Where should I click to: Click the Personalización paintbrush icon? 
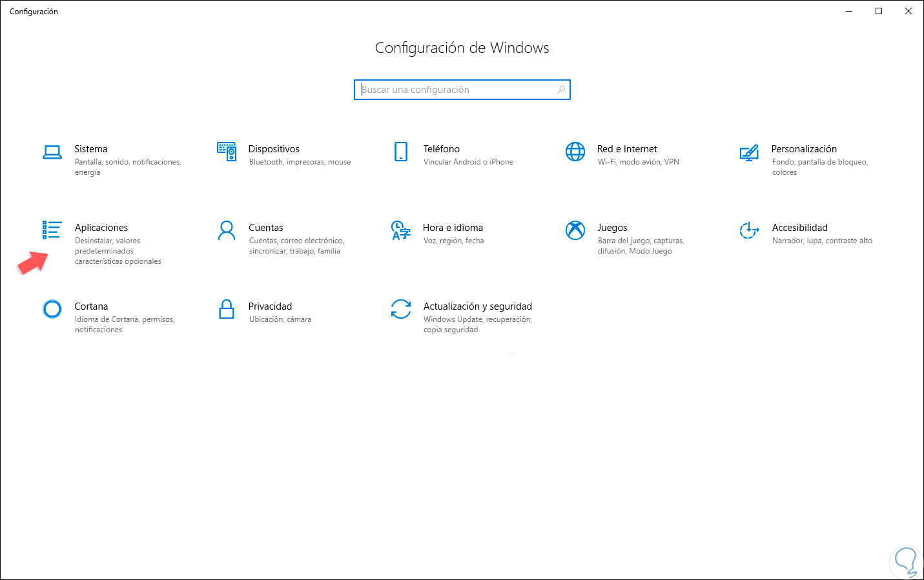(x=749, y=152)
